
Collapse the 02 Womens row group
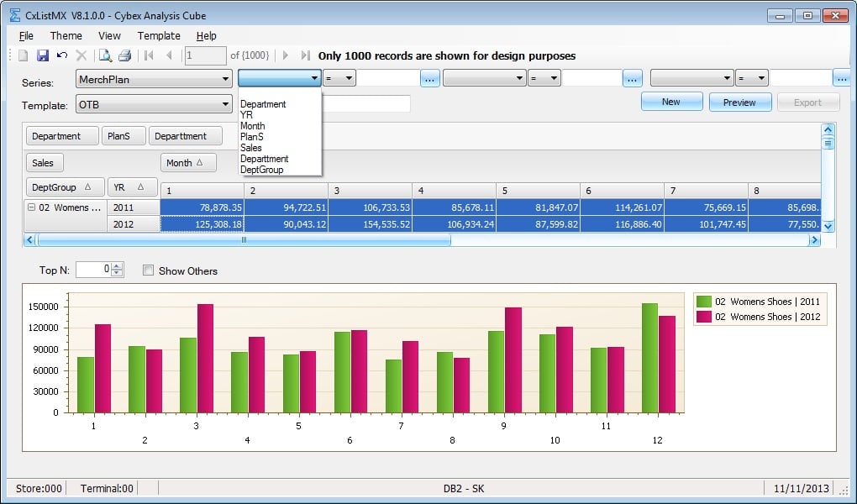(31, 207)
